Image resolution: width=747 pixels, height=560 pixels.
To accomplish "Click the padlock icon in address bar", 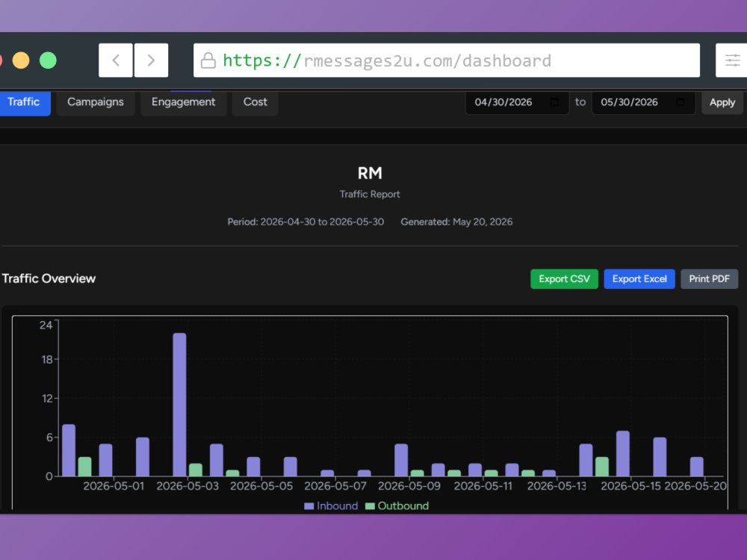I will (208, 60).
